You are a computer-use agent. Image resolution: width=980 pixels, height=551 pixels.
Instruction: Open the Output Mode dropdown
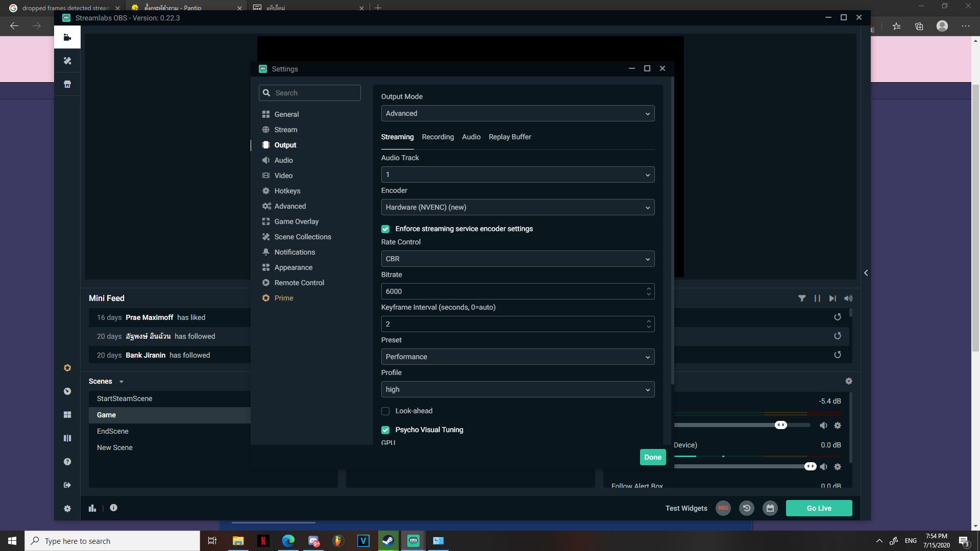pos(518,113)
